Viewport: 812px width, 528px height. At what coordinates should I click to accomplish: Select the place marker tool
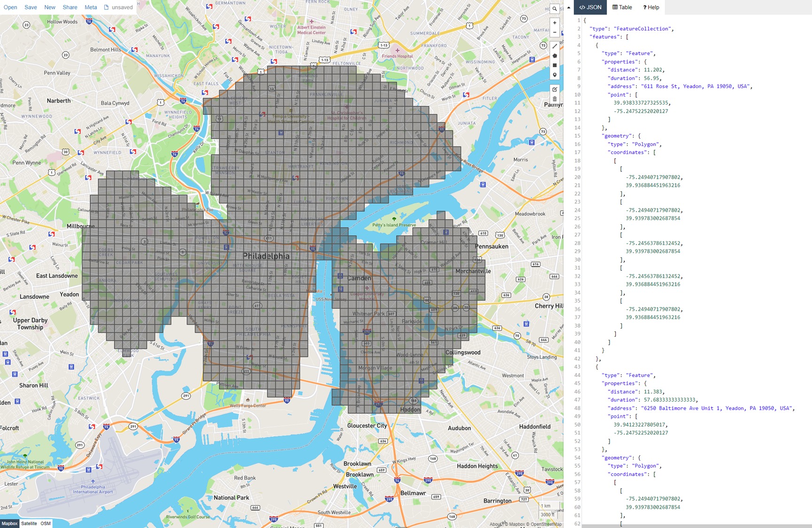(555, 75)
